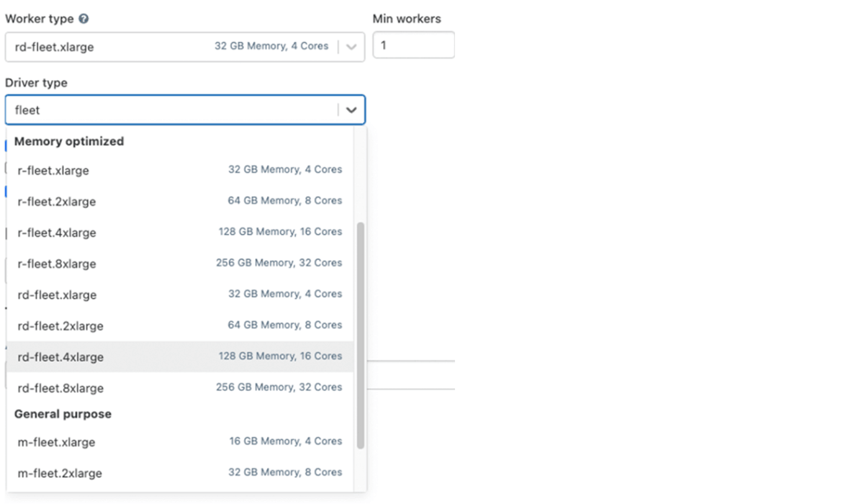Choose m-fleet.2xlarge with 8 Cores
Viewport: 864px width, 504px height.
[x=180, y=473]
